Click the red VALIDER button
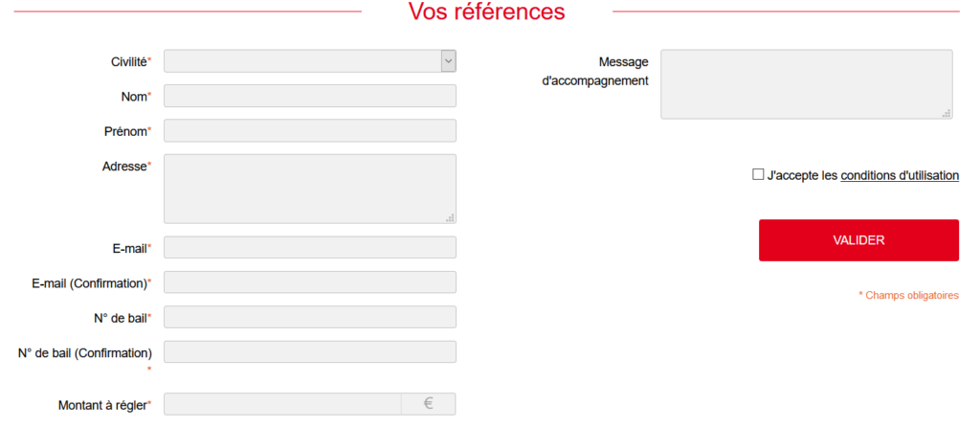 (x=858, y=240)
